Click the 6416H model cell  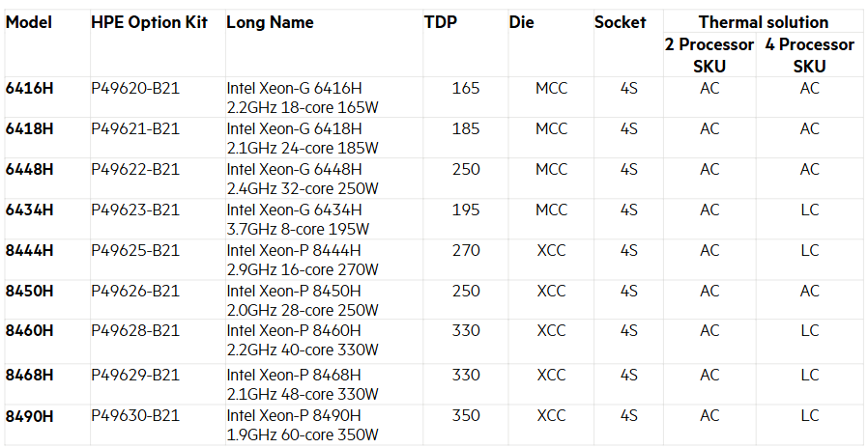(x=29, y=88)
